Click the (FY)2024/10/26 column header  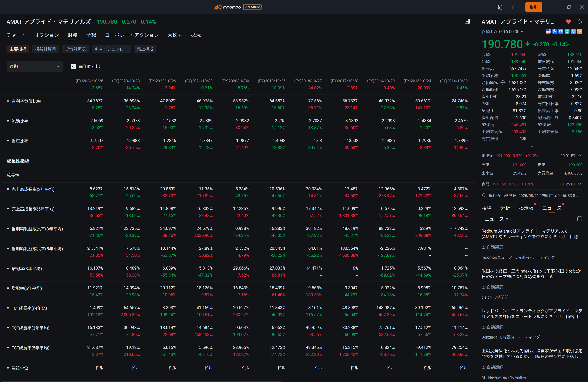point(89,81)
